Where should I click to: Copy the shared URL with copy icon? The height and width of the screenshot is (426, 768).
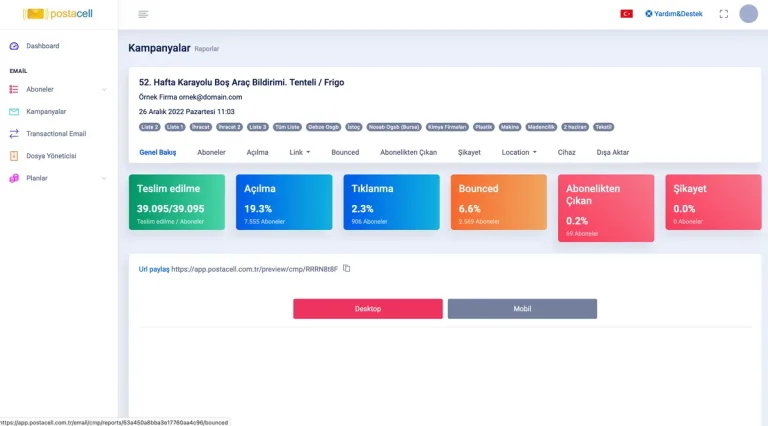[347, 268]
